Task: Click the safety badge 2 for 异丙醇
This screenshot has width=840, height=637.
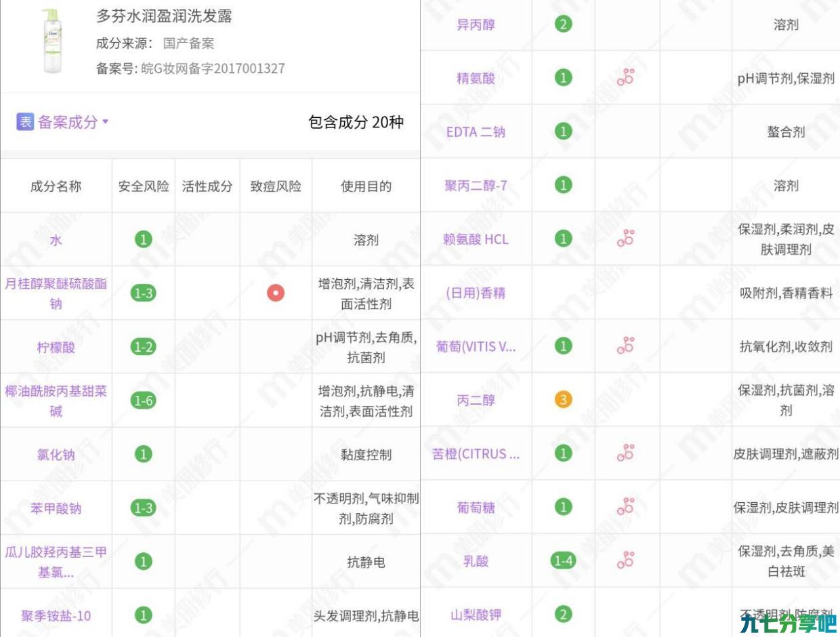Action: click(563, 24)
